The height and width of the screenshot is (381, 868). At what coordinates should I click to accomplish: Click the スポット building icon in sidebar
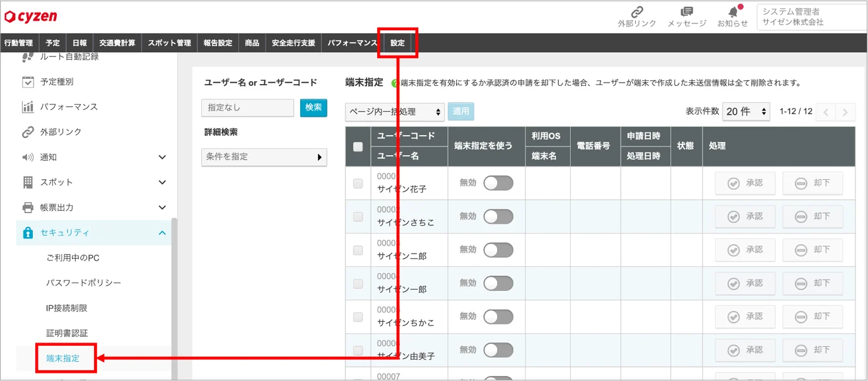tap(28, 182)
